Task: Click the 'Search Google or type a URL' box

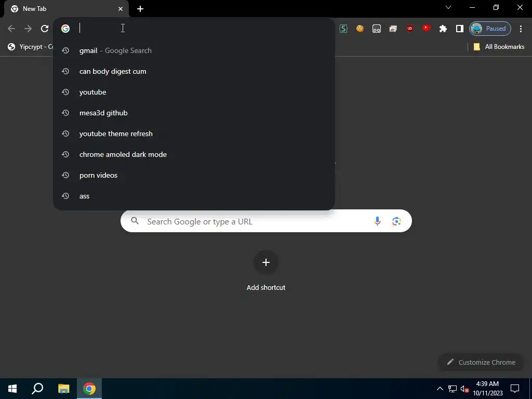Action: tap(266, 221)
